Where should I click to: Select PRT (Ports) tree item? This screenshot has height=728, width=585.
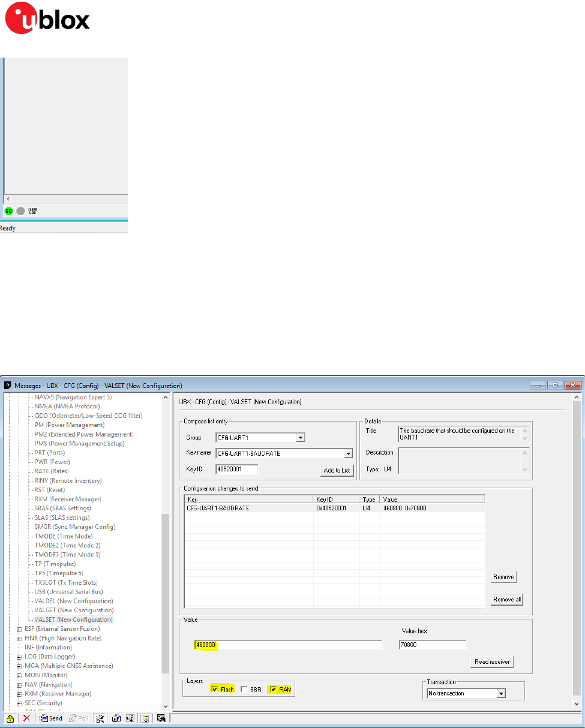[50, 453]
